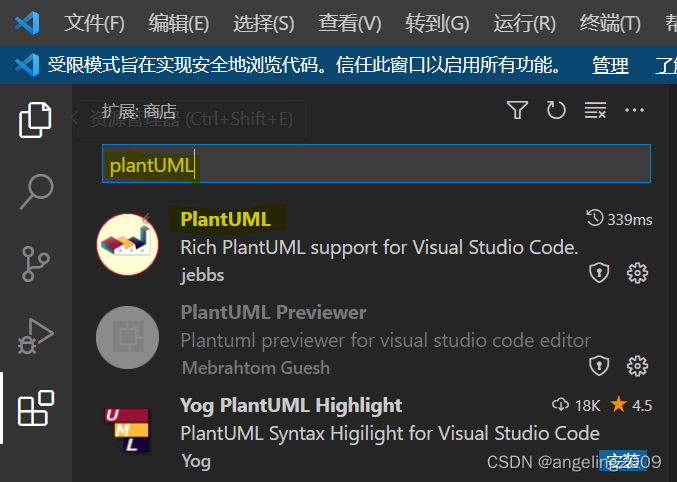
Task: Open the 选择(S) menu
Action: click(263, 23)
